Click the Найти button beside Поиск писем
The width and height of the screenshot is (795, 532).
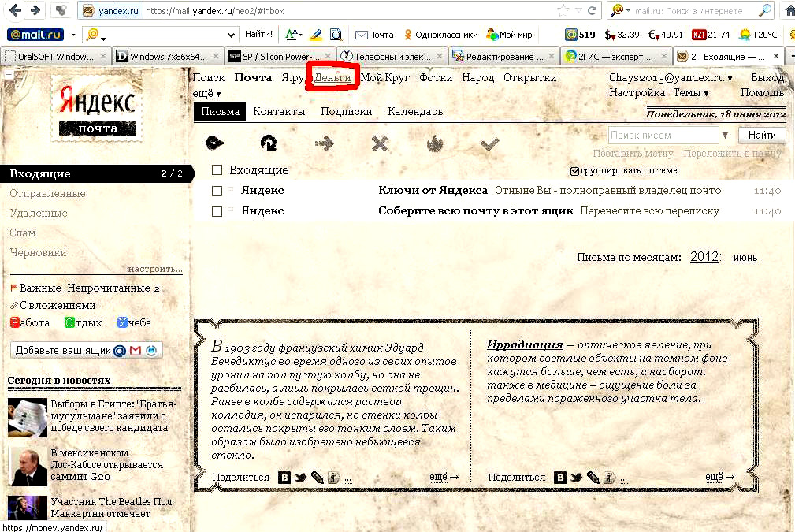762,136
